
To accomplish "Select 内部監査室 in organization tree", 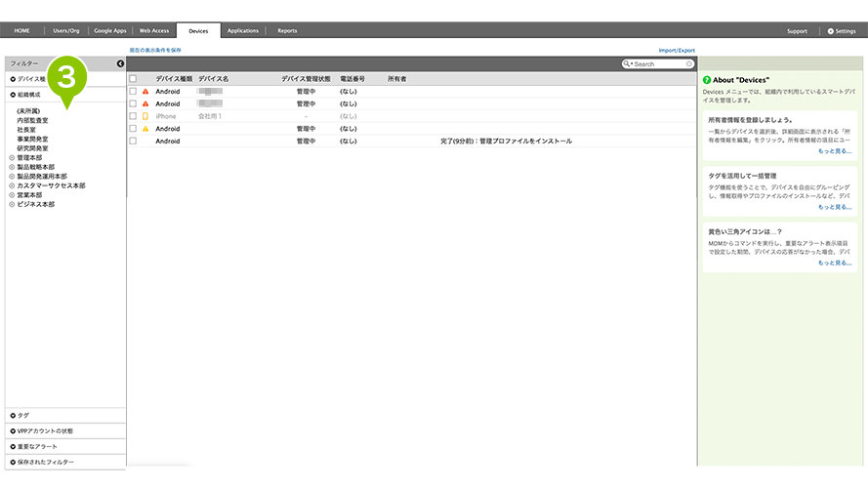I will coord(32,121).
